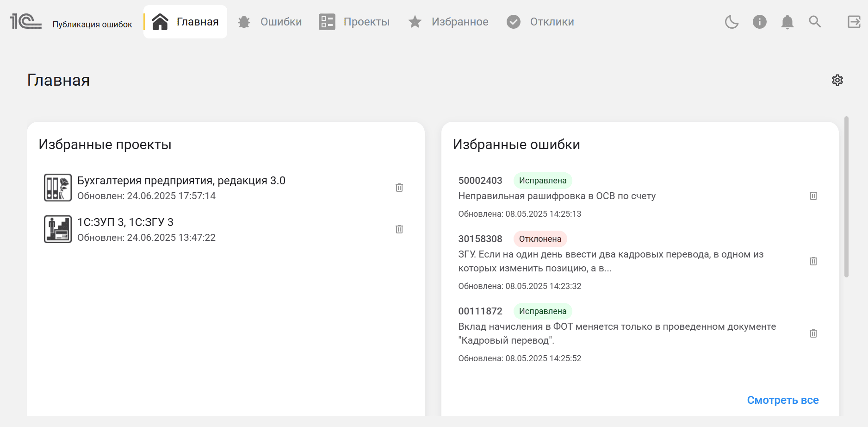Open error number 00111872
Screen dimensions: 868x427
click(x=480, y=311)
